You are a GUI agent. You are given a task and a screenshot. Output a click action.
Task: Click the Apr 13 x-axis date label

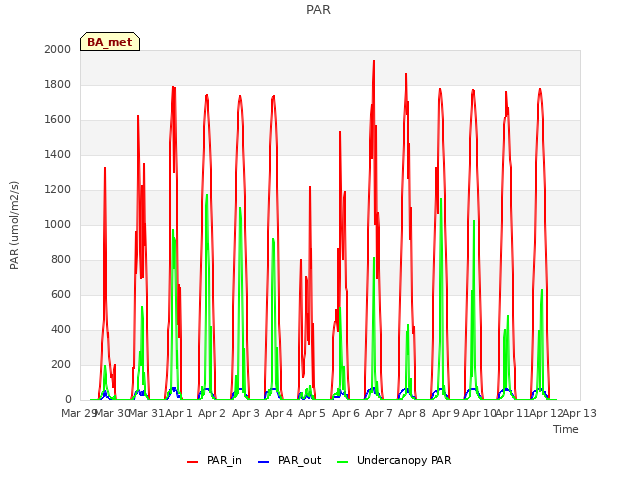point(580,413)
